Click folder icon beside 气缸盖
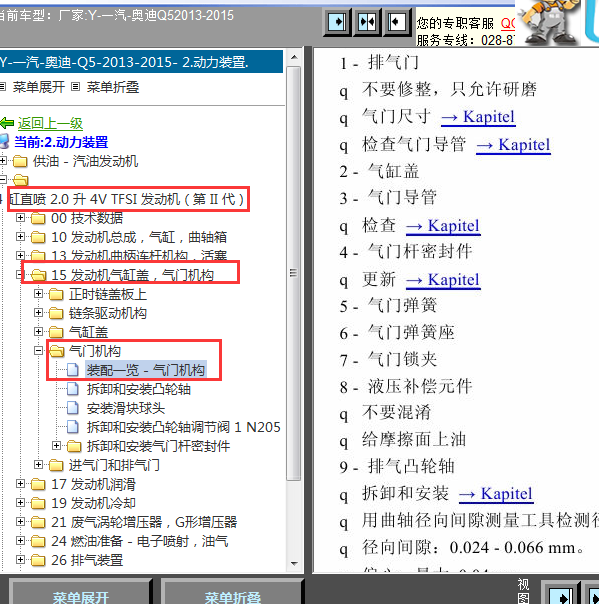The height and width of the screenshot is (604, 599). [56, 332]
